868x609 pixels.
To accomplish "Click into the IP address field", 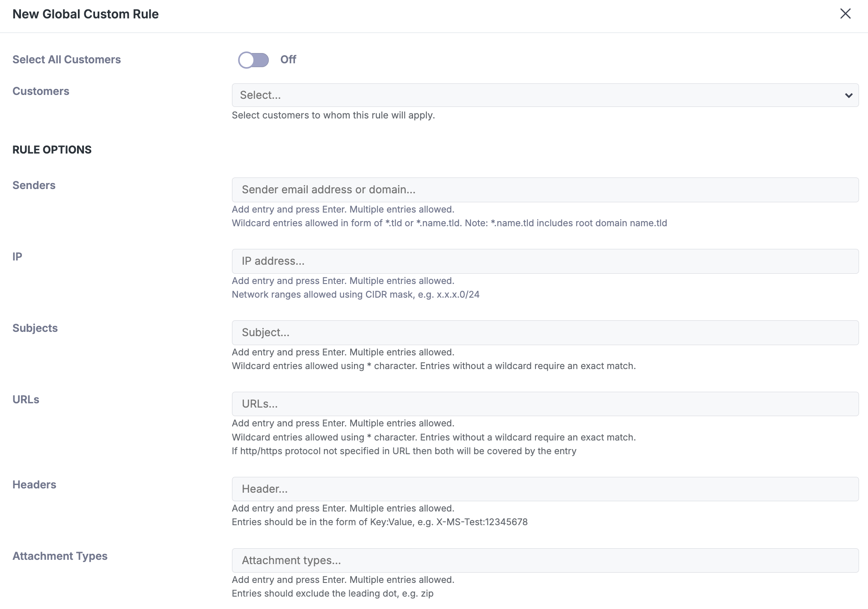I will pyautogui.click(x=544, y=261).
